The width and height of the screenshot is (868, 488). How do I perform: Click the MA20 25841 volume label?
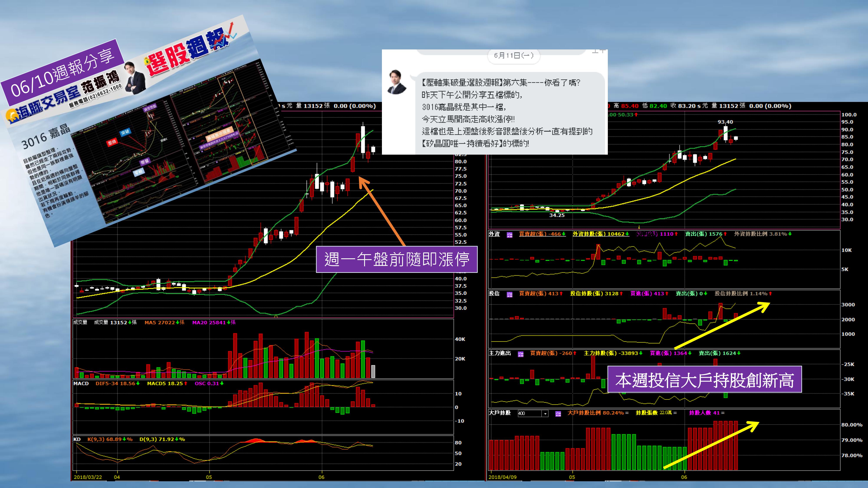[214, 323]
